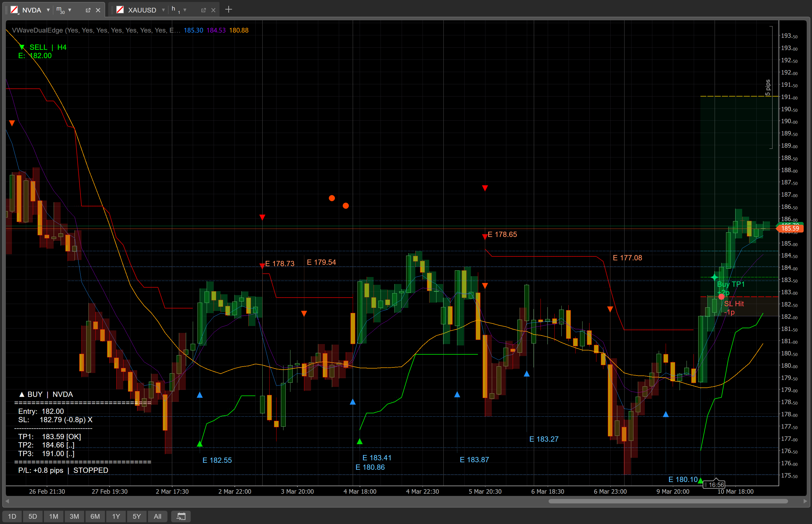Set range to 1D

pos(12,516)
